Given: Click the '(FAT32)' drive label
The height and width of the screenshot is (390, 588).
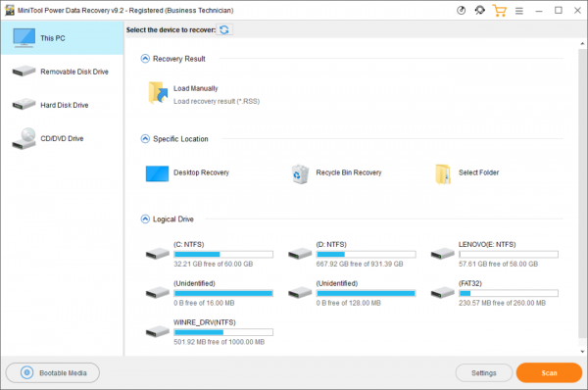Looking at the screenshot, I should click(469, 283).
